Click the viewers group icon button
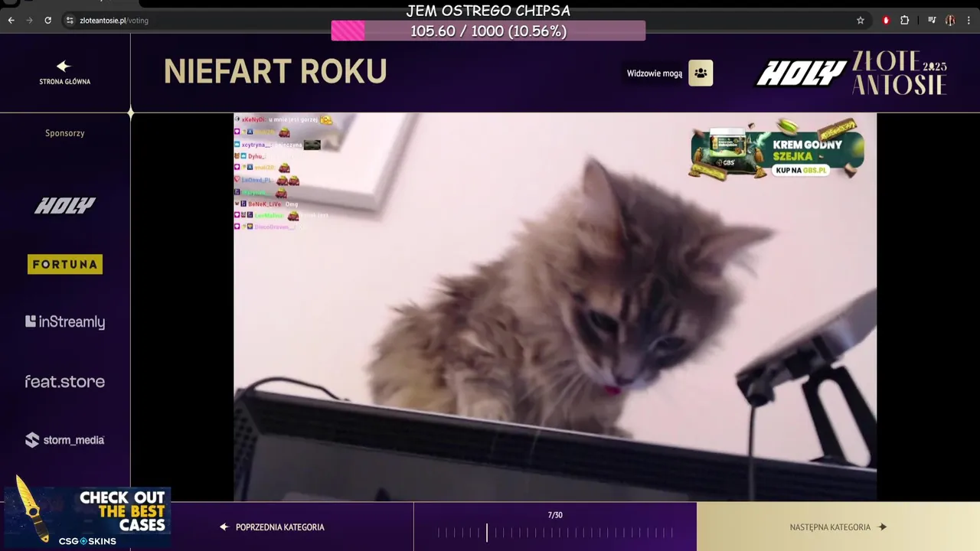This screenshot has height=551, width=980. (x=701, y=73)
